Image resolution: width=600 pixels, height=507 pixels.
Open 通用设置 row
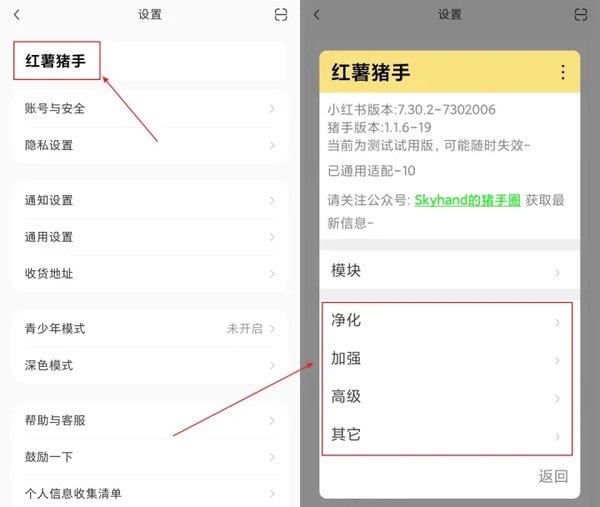click(149, 237)
